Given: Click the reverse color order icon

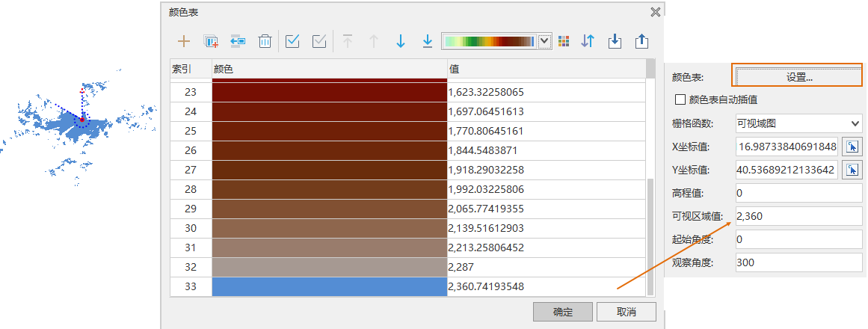Looking at the screenshot, I should coord(588,42).
